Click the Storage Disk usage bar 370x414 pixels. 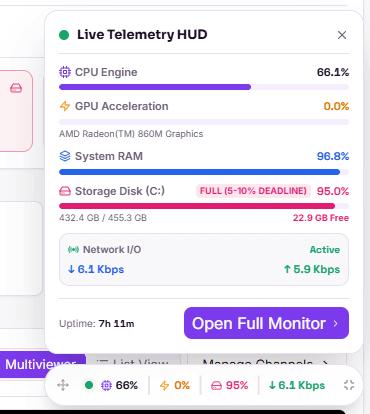tap(204, 206)
